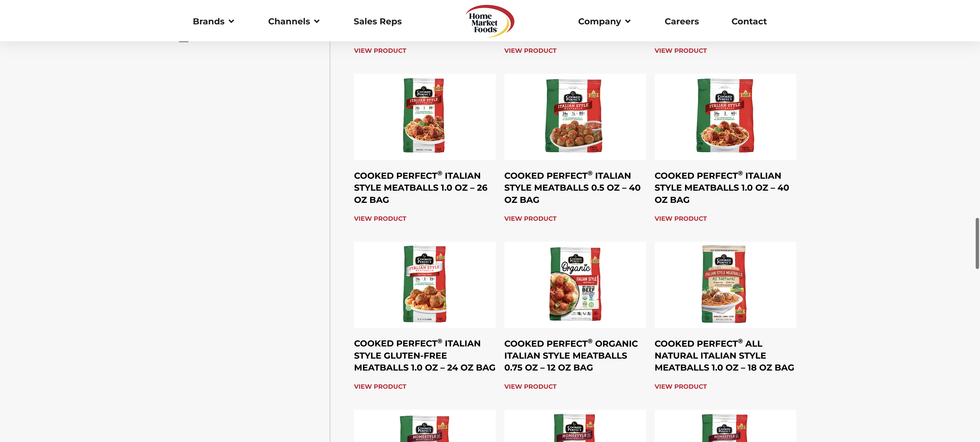Open Italian Style Meatballs 0.5 oz 40 oz bag image

[x=575, y=117]
